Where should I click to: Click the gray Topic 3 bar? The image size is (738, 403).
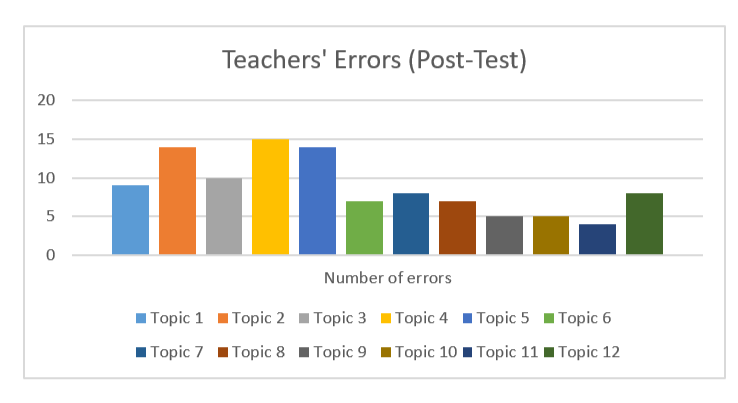pos(224,217)
